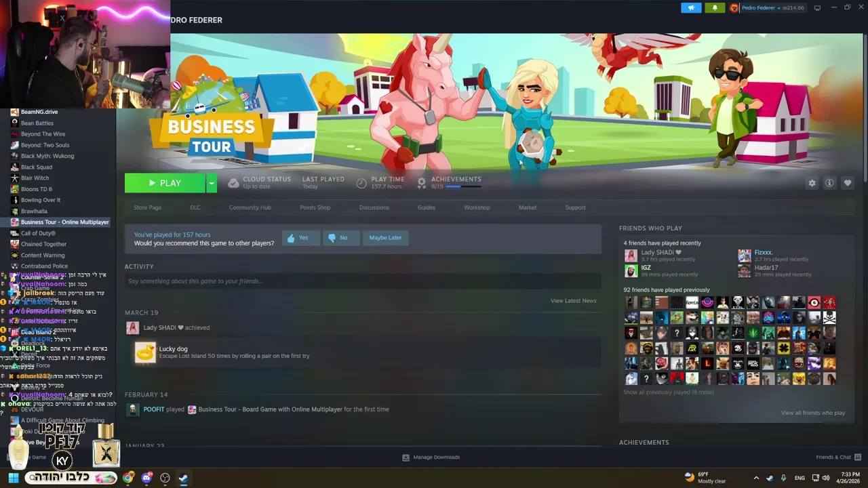This screenshot has width=868, height=488.
Task: Choose Maybe Later for the recommendation
Action: (x=385, y=238)
